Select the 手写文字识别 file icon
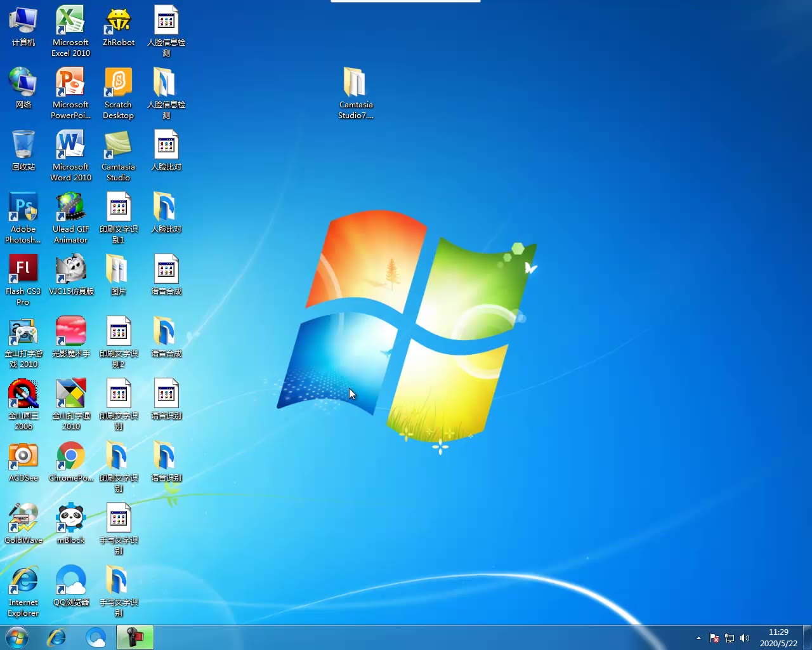The image size is (812, 650). point(118,529)
